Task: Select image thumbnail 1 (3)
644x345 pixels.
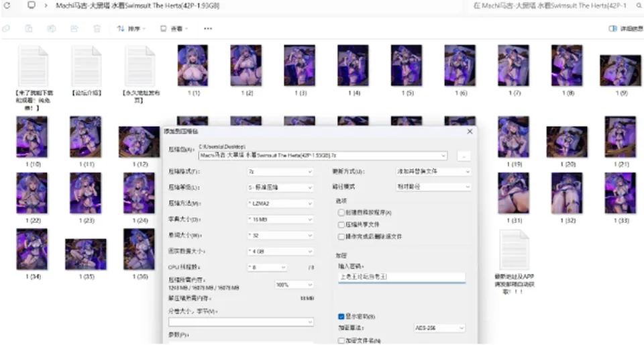Action: pos(300,66)
